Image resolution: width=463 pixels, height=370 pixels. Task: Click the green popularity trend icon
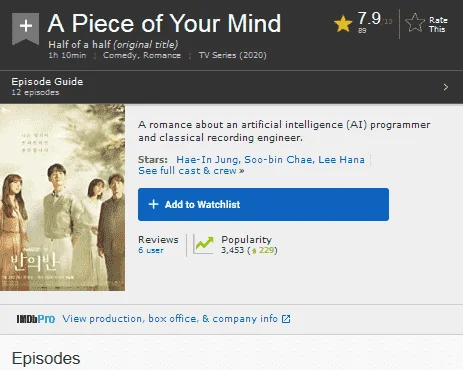pyautogui.click(x=203, y=245)
